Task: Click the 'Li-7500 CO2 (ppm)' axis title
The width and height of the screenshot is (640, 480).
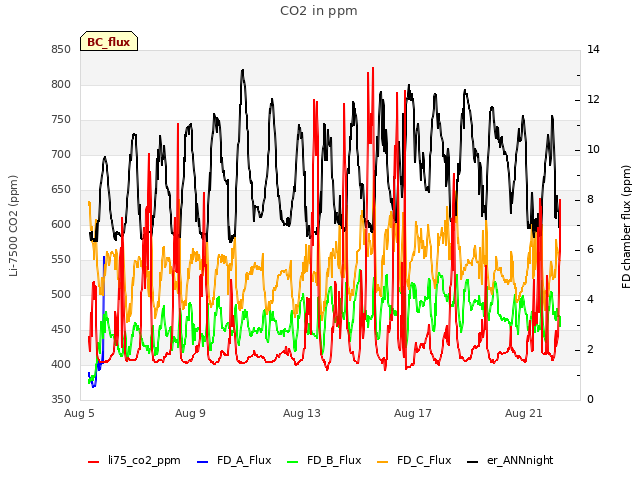Action: click(x=13, y=226)
